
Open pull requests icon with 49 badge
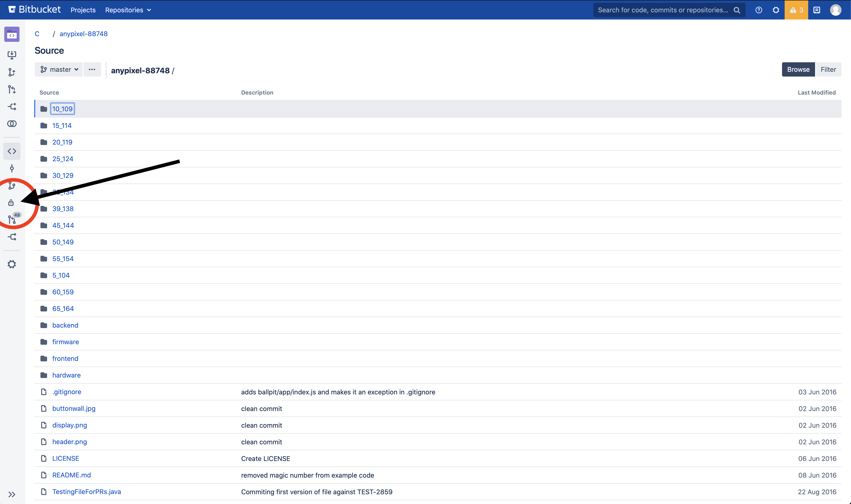(x=12, y=220)
